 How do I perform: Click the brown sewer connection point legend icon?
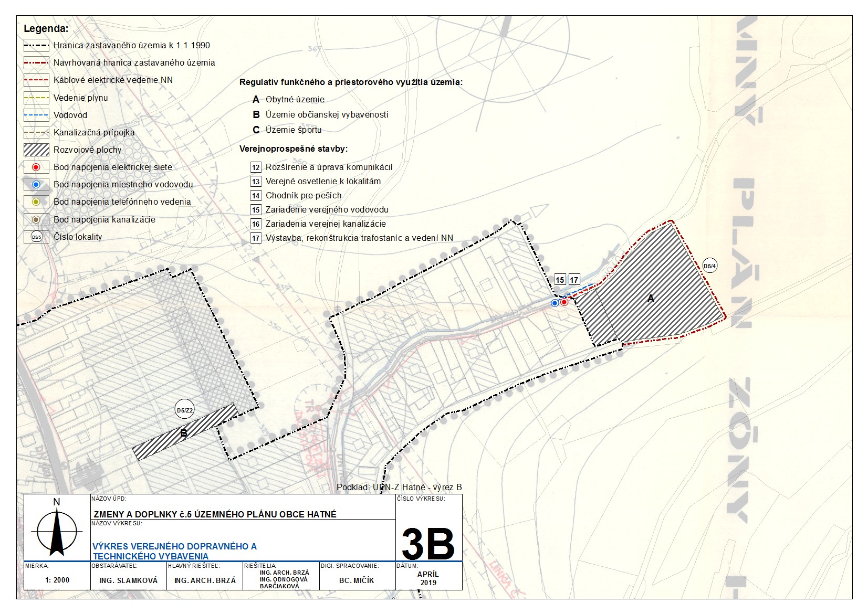(36, 219)
